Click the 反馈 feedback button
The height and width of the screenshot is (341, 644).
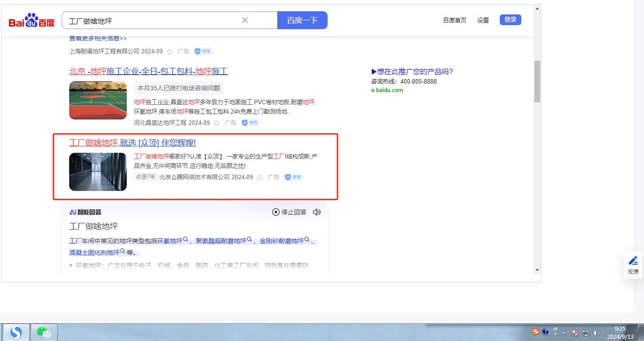(x=633, y=265)
